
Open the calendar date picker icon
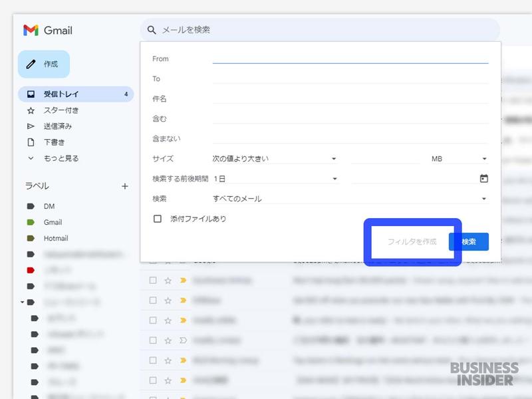coord(484,178)
